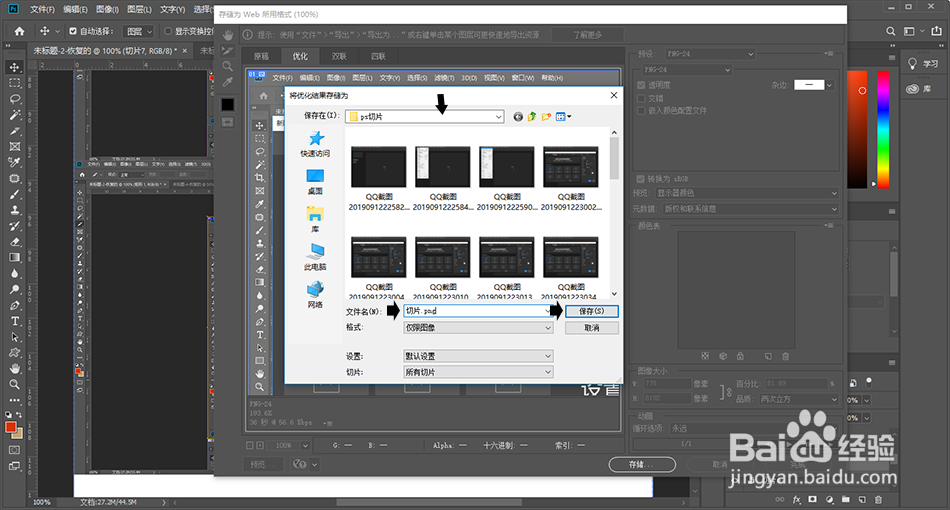The image size is (950, 510).
Task: Select the Eyedropper tool in left toolbar
Action: [15, 162]
